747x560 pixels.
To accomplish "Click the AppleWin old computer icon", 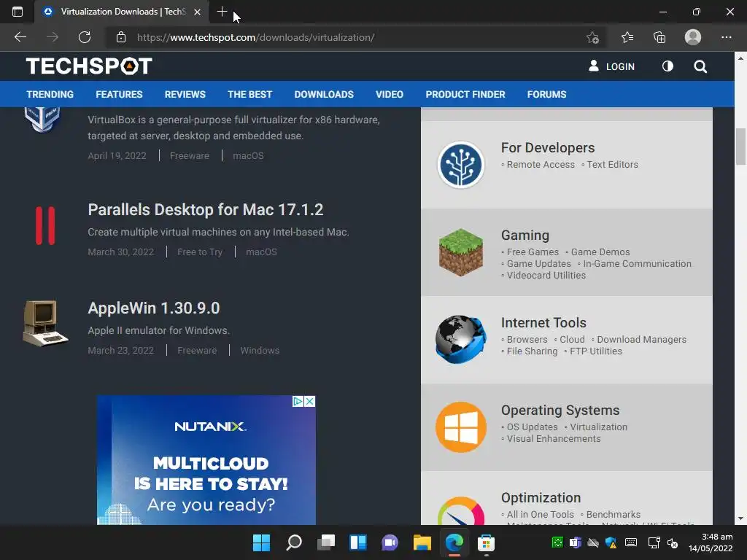I will click(45, 323).
